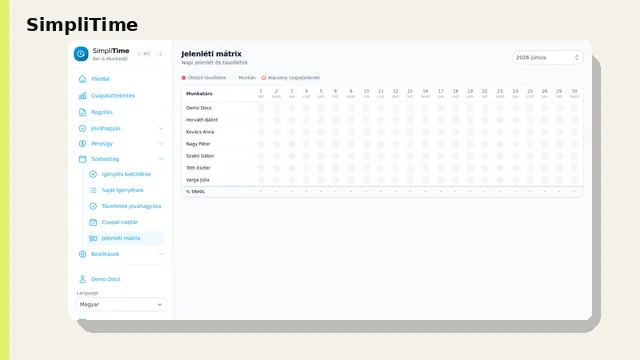Click the Szabadság calendar icon

pos(82,159)
